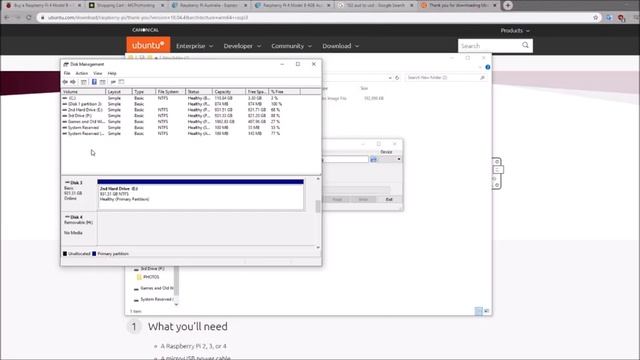
Task: Click the blue help icon in File Explorer
Action: click(488, 67)
